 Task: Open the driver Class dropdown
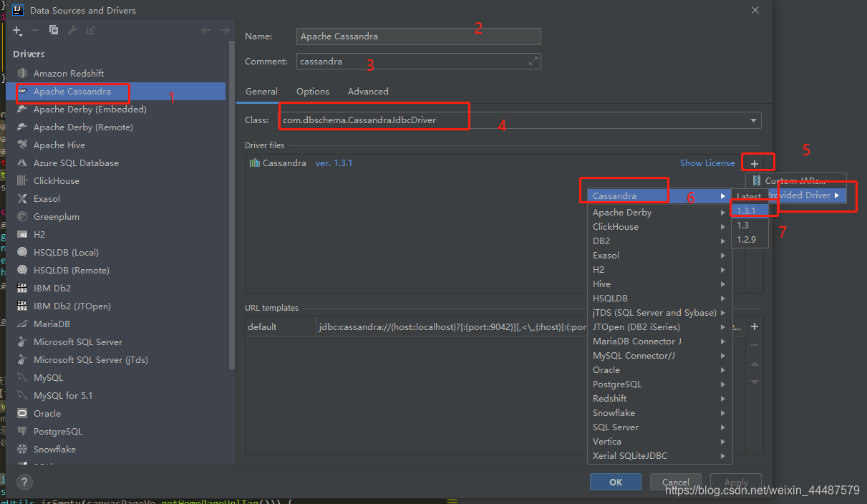coord(753,120)
